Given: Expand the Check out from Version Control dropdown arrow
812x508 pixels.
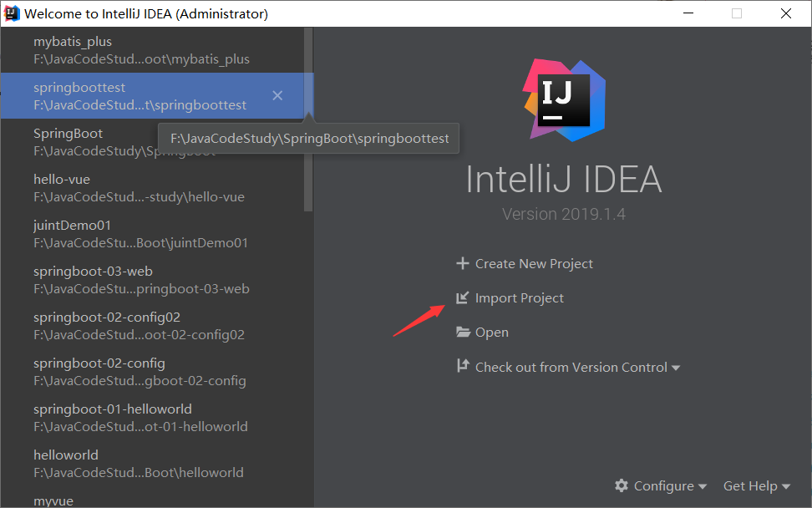Looking at the screenshot, I should (x=676, y=368).
